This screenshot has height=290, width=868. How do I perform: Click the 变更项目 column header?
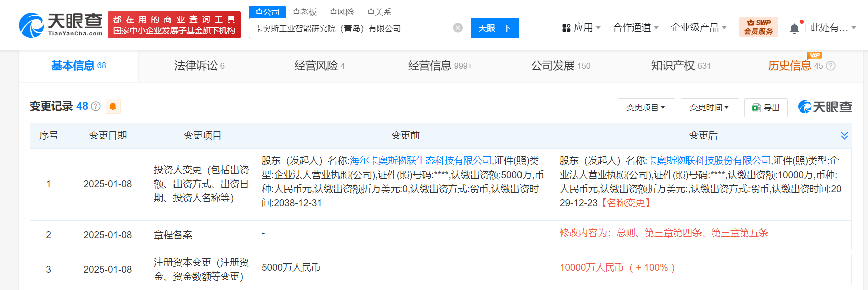click(202, 135)
